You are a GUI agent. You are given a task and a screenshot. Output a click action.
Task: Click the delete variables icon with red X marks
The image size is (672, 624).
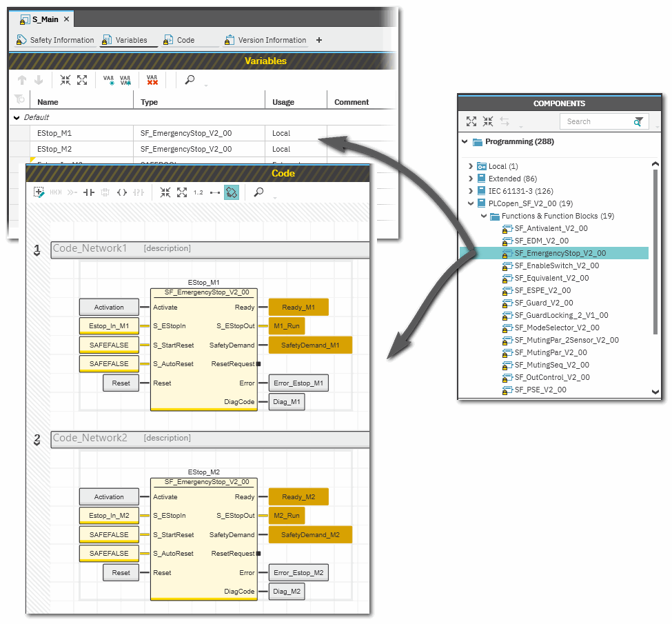coord(152,80)
